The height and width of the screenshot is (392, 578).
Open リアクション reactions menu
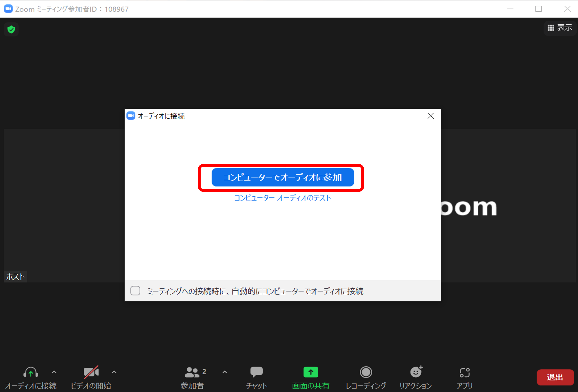(416, 377)
